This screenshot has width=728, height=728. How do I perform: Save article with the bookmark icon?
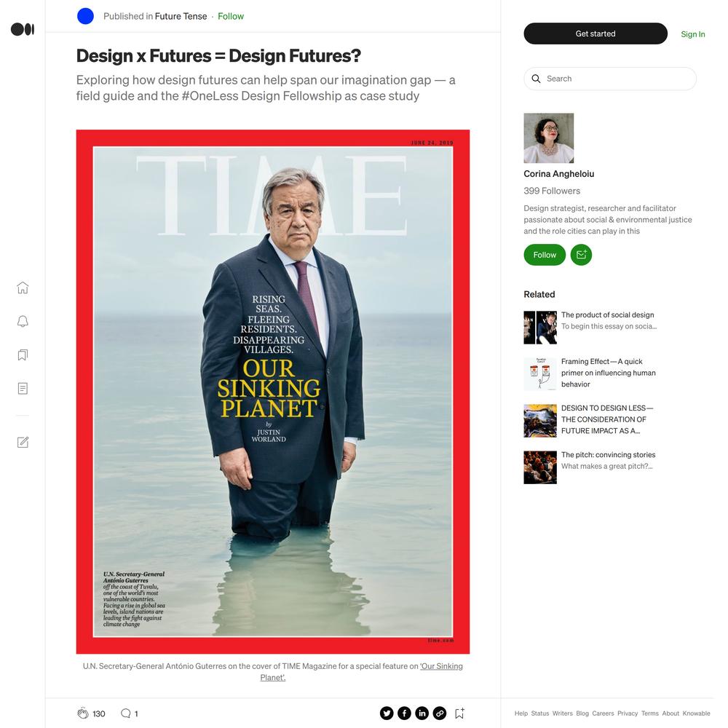459,713
